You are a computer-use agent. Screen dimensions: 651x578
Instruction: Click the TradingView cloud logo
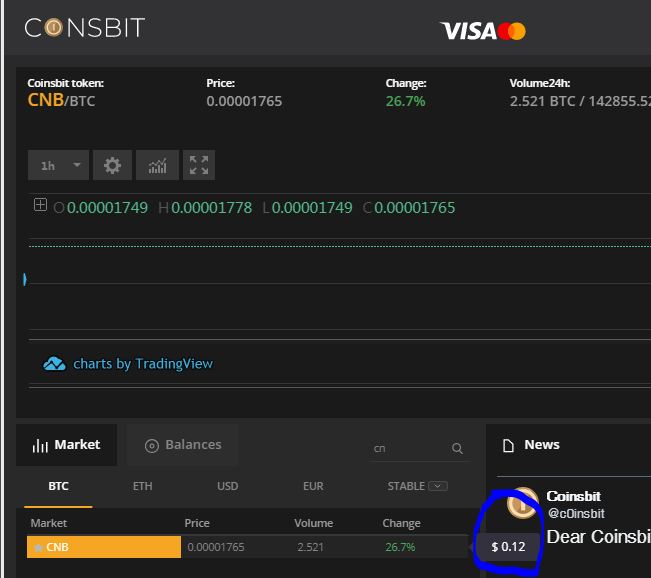coord(54,364)
